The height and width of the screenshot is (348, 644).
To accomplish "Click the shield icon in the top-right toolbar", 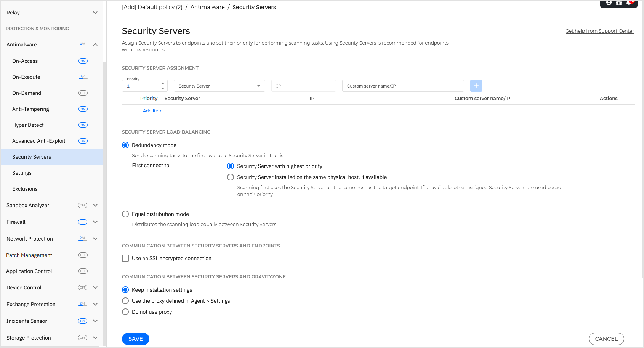I will click(619, 3).
